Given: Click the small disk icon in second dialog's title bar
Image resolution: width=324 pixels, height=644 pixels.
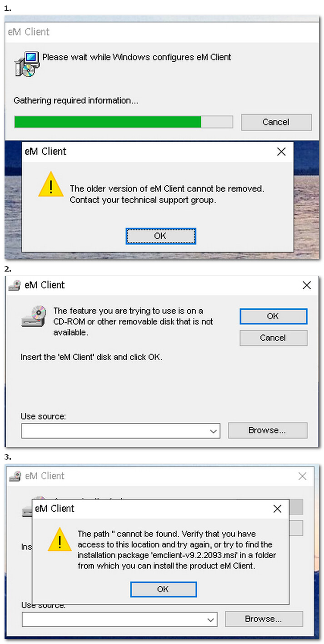Looking at the screenshot, I should (15, 285).
